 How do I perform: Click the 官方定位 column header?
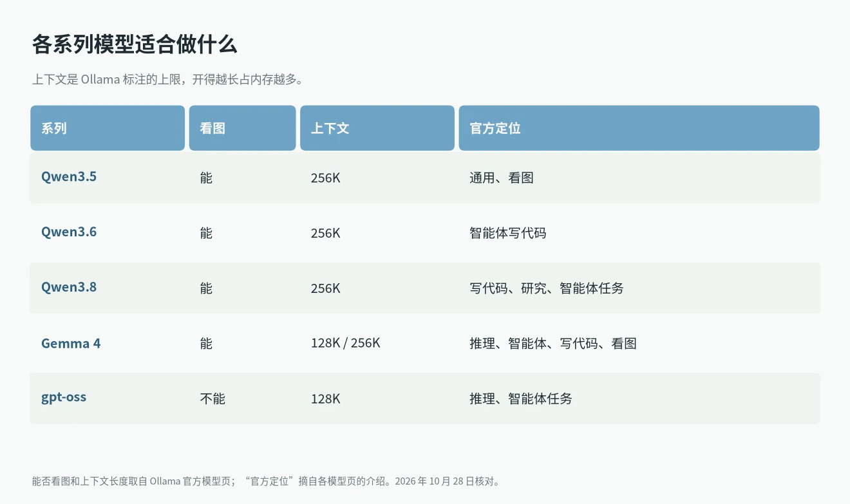(x=639, y=128)
